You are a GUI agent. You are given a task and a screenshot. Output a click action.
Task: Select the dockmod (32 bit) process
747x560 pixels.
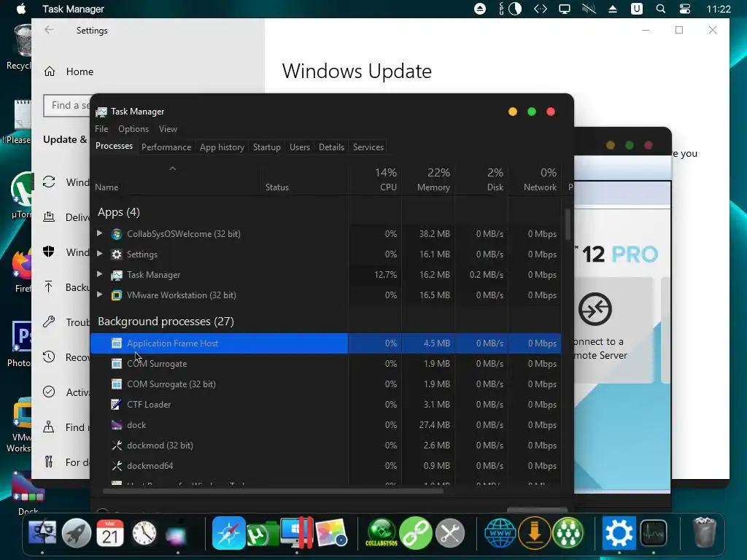325,446
